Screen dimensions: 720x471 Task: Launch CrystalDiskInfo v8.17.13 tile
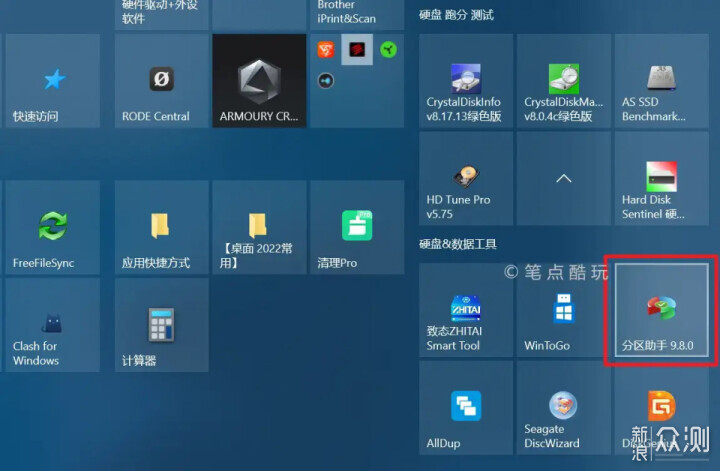466,81
